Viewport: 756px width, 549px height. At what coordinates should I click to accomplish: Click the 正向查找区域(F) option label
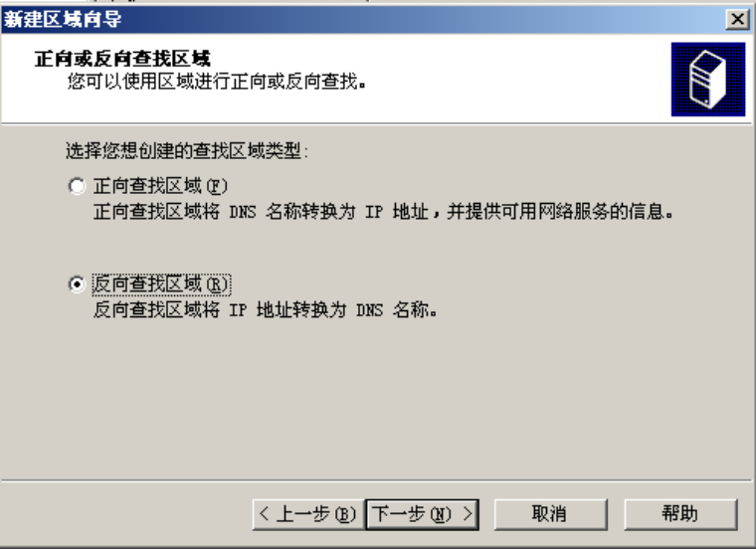160,186
